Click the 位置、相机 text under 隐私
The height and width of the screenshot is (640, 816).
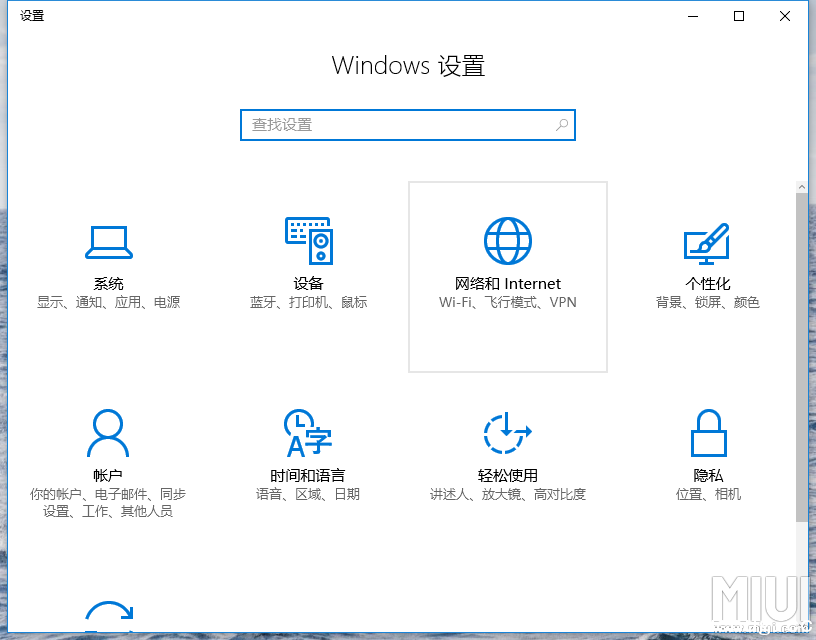point(707,493)
